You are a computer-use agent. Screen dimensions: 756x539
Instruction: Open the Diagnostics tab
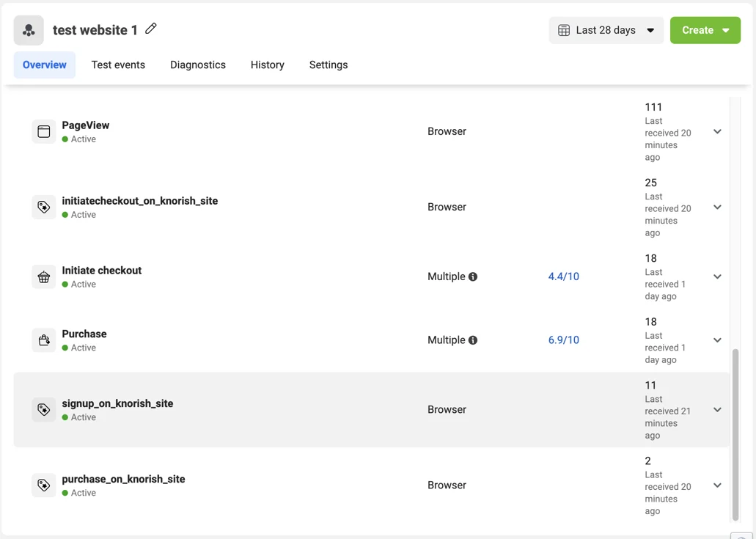coord(198,65)
